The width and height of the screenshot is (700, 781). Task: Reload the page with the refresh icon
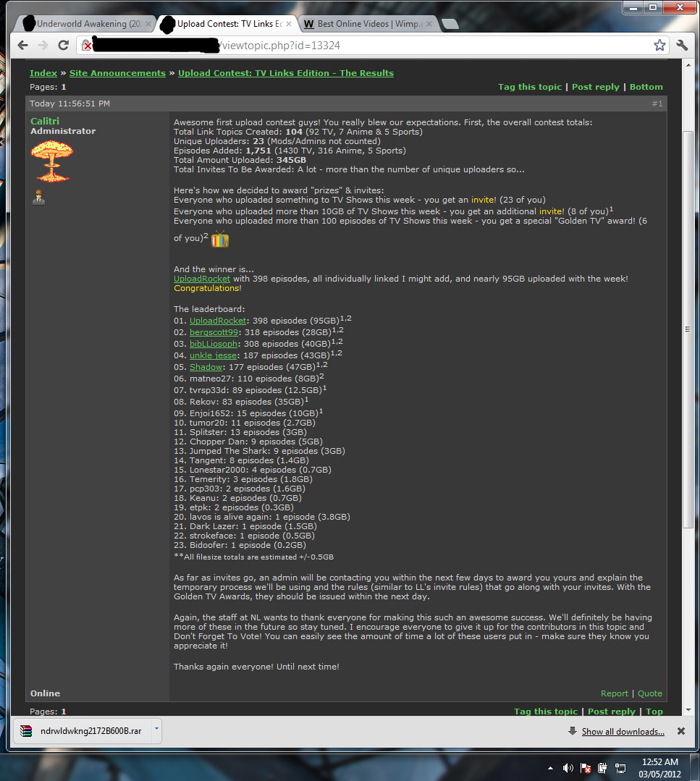63,46
